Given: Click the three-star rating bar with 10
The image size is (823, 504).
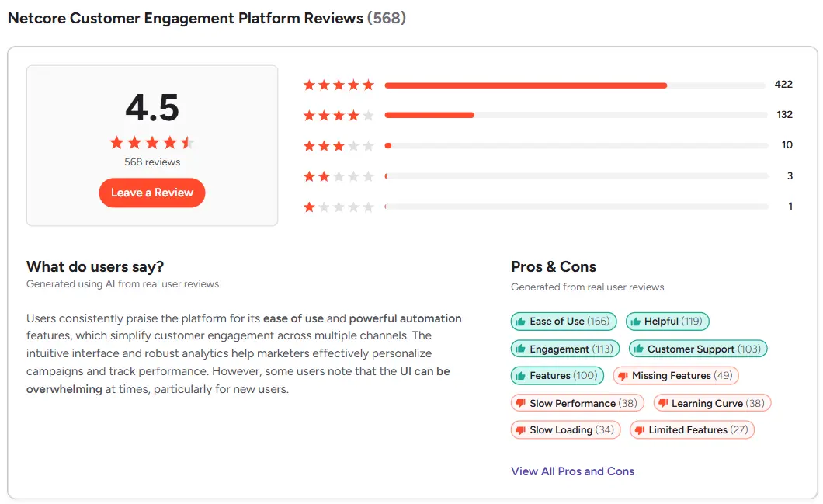Looking at the screenshot, I should [576, 145].
